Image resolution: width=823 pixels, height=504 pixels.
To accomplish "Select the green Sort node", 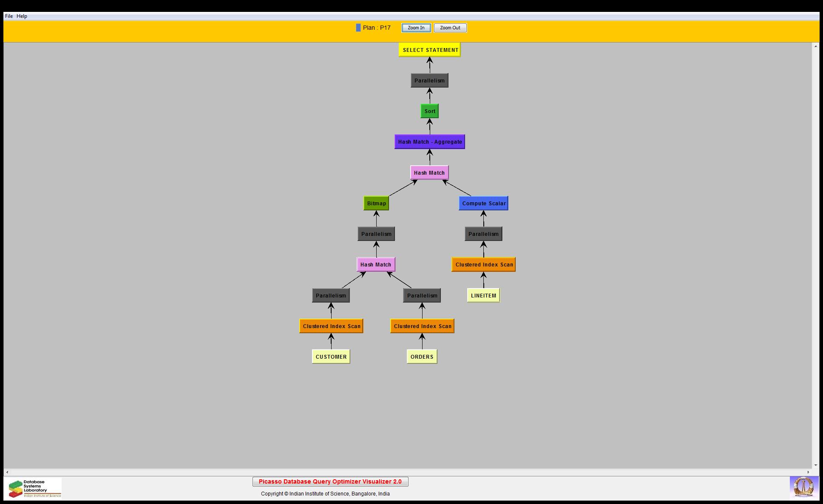I will (429, 111).
